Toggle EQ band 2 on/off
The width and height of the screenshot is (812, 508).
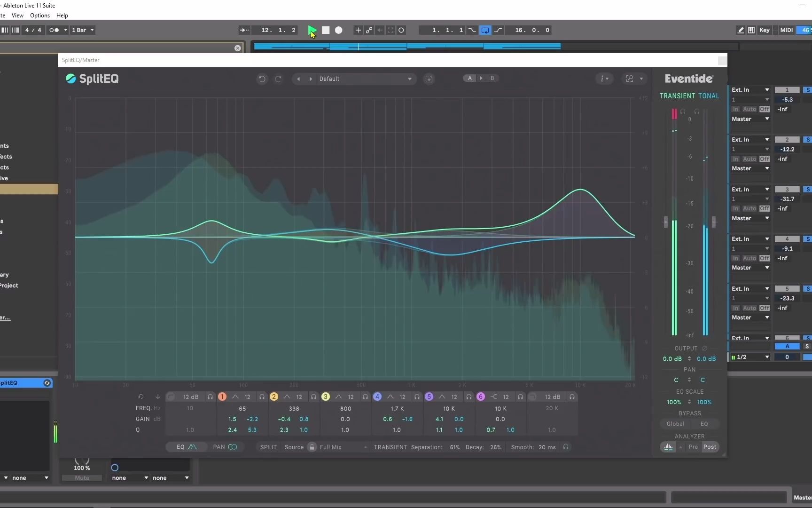(x=274, y=397)
